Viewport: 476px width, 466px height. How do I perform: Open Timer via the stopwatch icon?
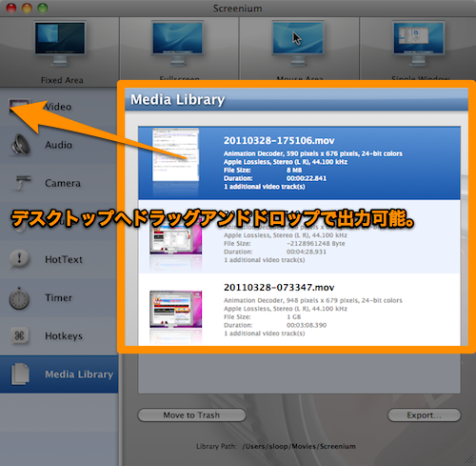(x=19, y=298)
